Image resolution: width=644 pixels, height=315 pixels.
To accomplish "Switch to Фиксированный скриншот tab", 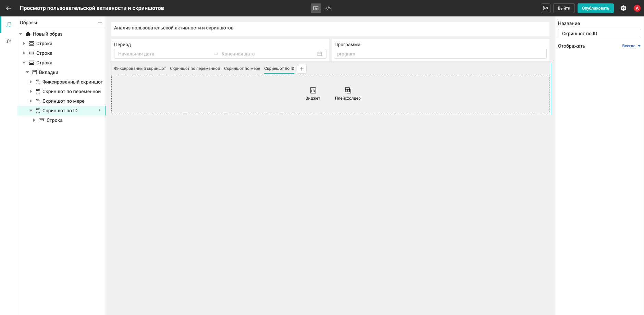I will (x=140, y=68).
